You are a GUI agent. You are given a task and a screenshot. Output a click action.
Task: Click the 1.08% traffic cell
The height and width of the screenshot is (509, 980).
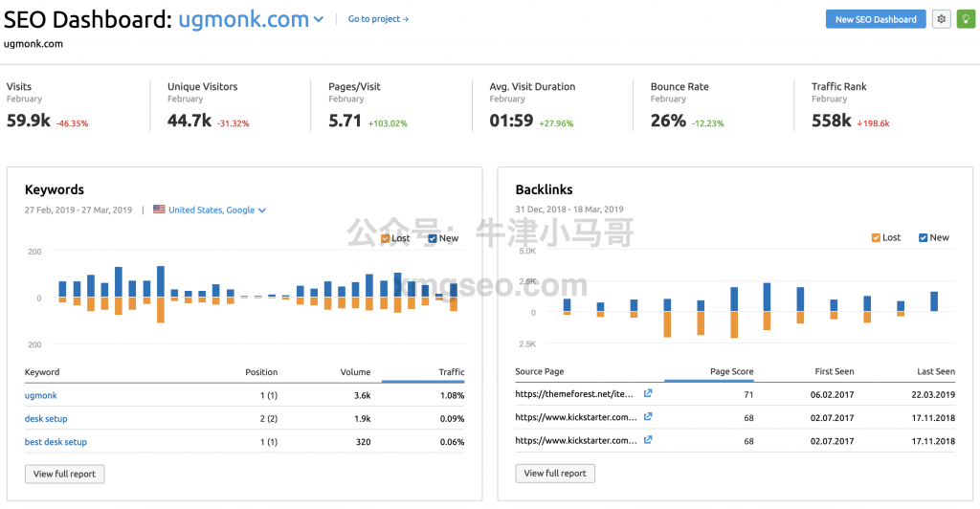click(452, 395)
